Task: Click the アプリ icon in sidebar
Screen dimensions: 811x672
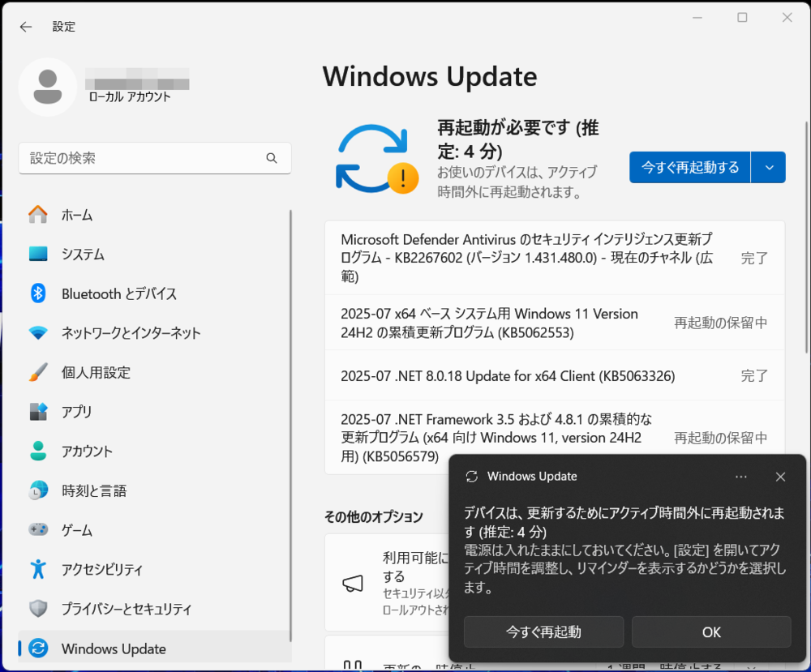Action: click(38, 412)
